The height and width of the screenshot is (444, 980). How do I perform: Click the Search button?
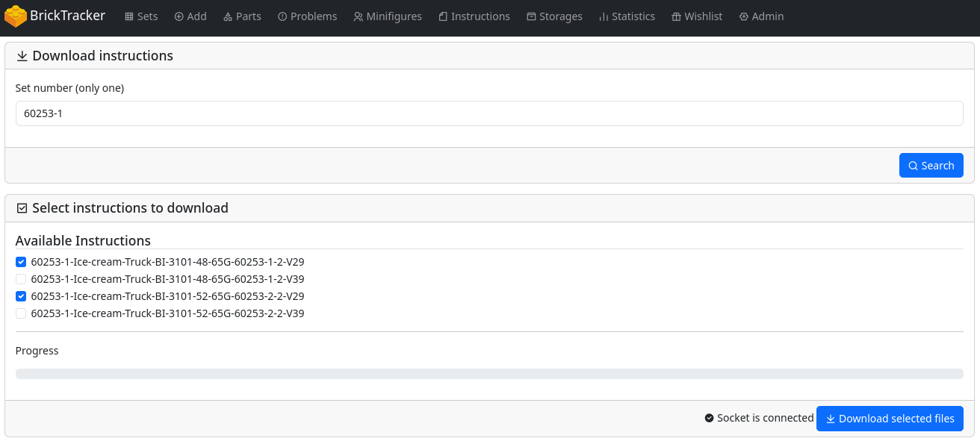pos(931,166)
